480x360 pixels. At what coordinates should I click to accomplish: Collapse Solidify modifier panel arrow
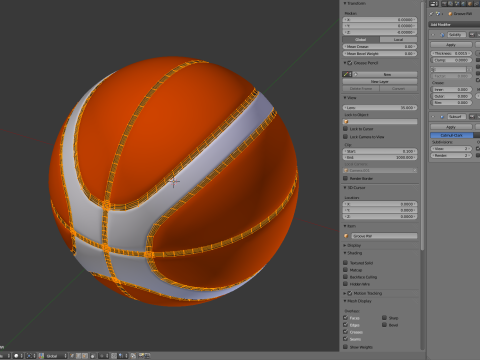[x=433, y=35]
